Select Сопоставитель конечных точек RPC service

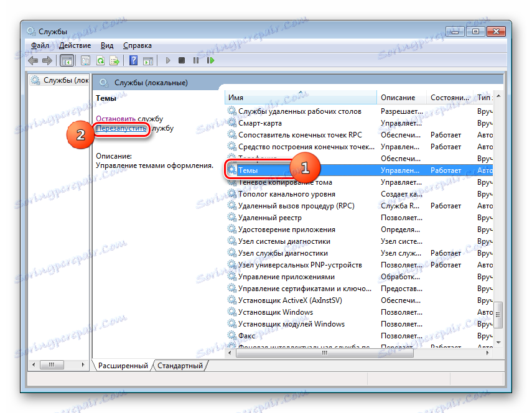[359, 135]
